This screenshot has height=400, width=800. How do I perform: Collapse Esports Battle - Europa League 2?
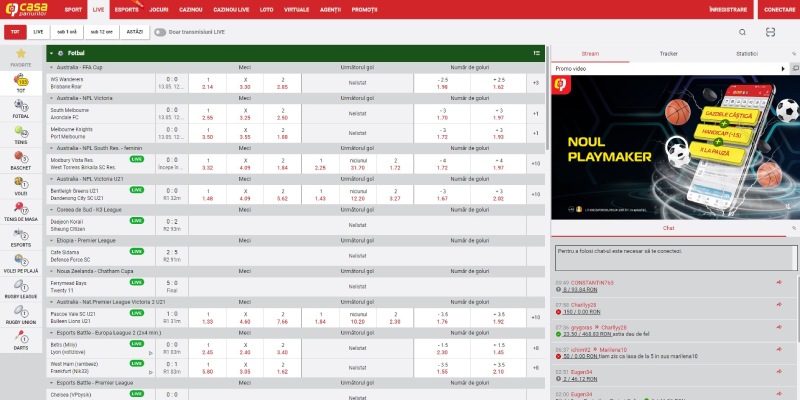tap(51, 333)
